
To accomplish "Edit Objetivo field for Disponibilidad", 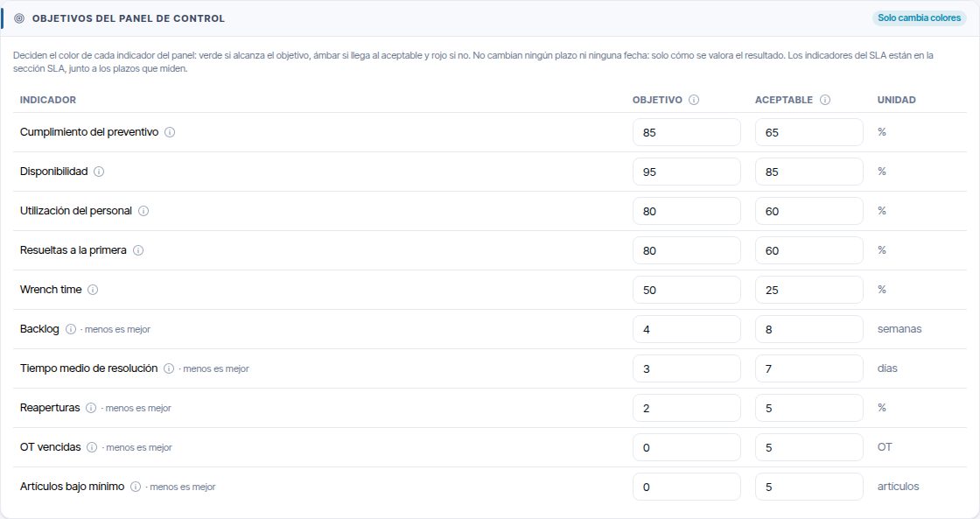I will (687, 172).
